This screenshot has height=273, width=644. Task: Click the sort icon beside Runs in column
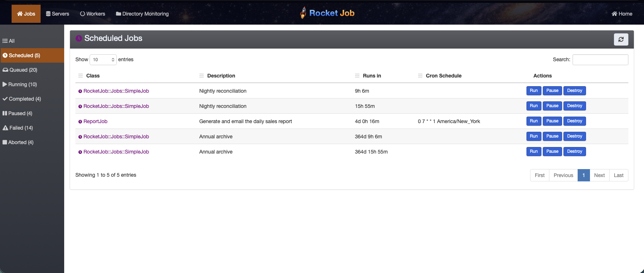[x=357, y=76]
